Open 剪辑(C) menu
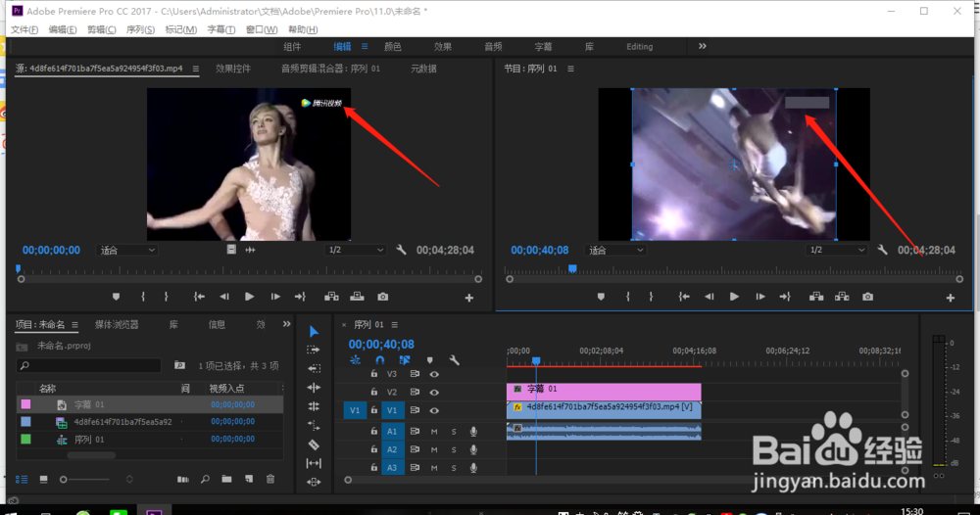Image resolution: width=980 pixels, height=515 pixels. (x=101, y=29)
